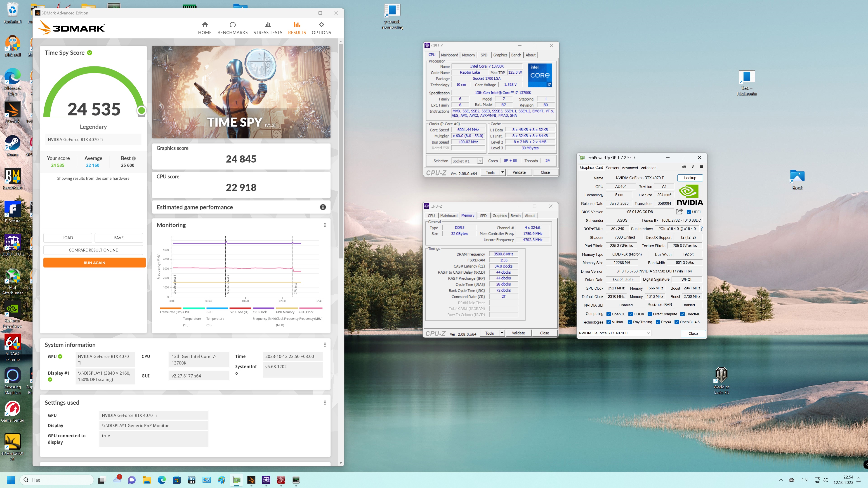
Task: Toggle the OpenCL checkbox in GPU-Z
Action: pos(609,314)
